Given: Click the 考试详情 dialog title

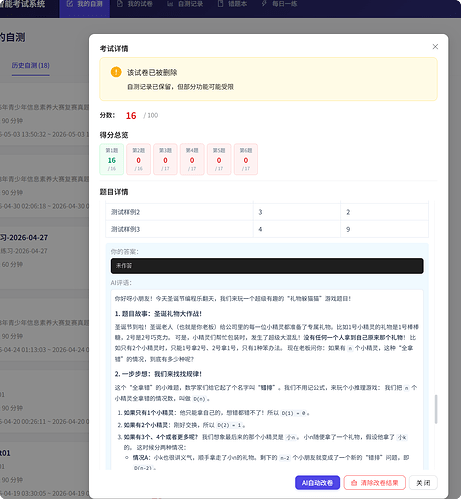Looking at the screenshot, I should click(114, 49).
